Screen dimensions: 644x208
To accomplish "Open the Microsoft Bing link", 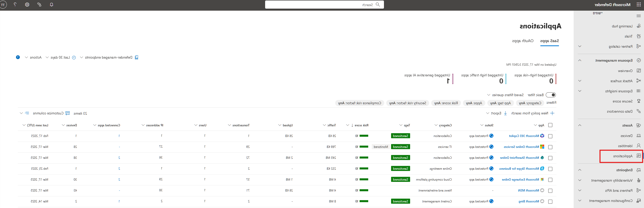I will pos(529,201).
